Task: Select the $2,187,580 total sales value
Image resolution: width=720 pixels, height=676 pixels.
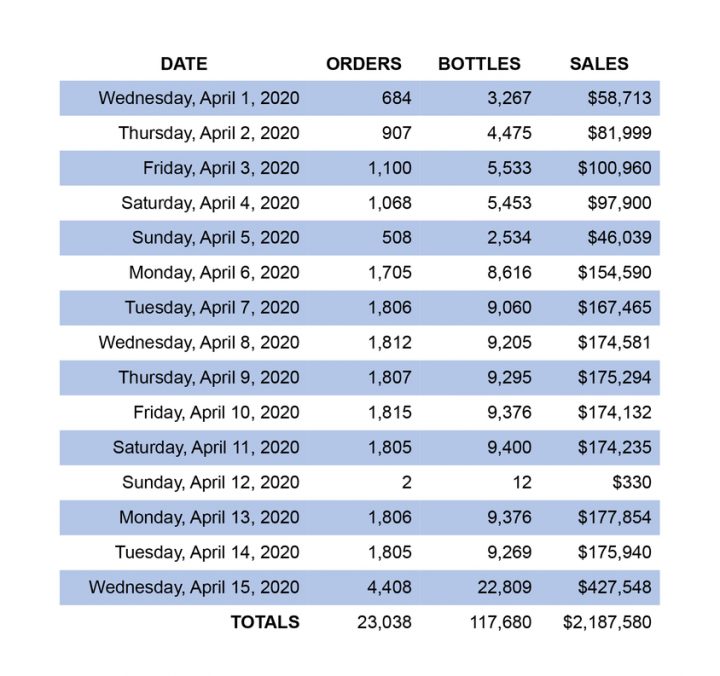Action: click(x=607, y=622)
